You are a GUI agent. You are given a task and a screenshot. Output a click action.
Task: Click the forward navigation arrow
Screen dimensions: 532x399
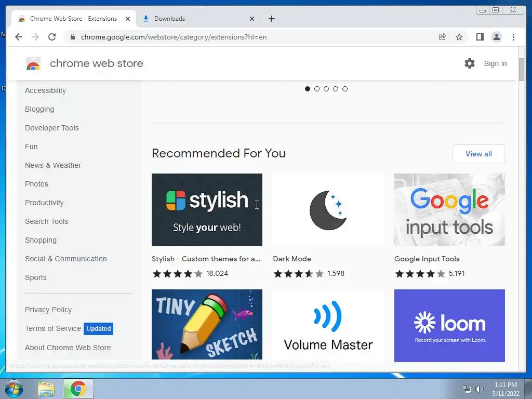[35, 37]
